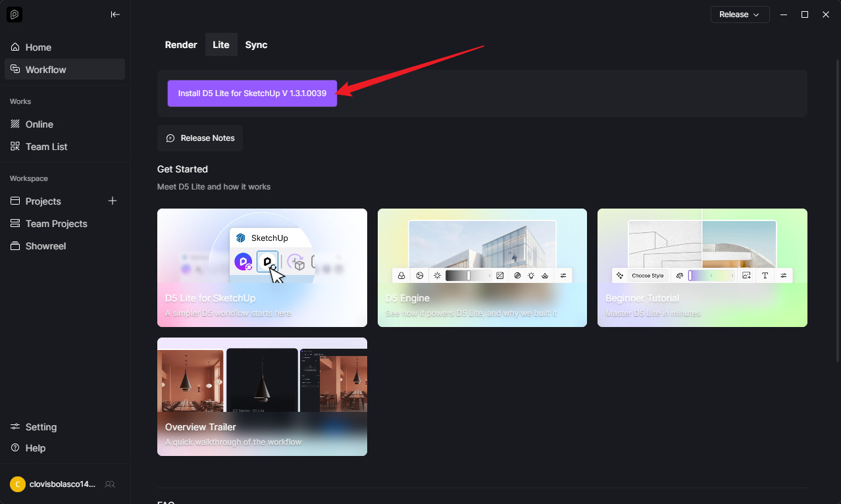Switch to the Sync tab

(x=256, y=45)
